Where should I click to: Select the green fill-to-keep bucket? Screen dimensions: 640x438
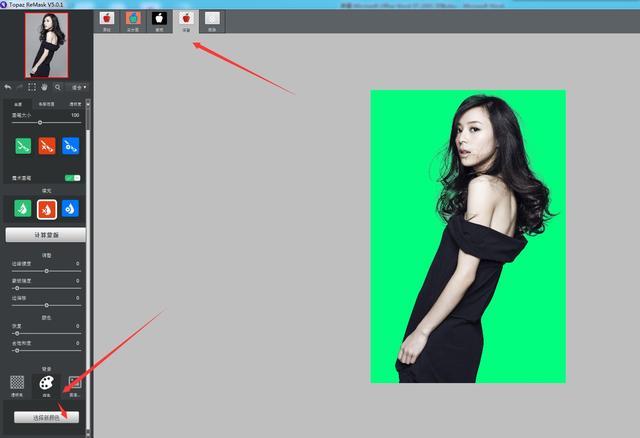coord(23,208)
